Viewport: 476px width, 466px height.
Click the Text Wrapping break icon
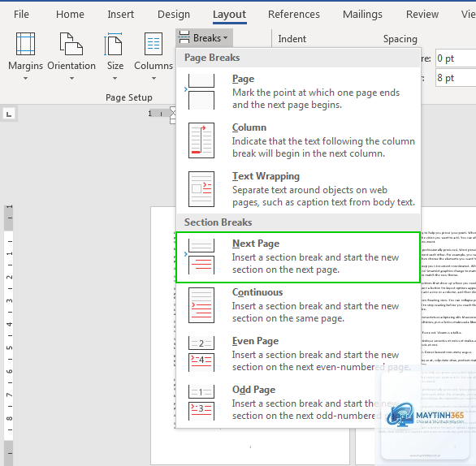(201, 189)
